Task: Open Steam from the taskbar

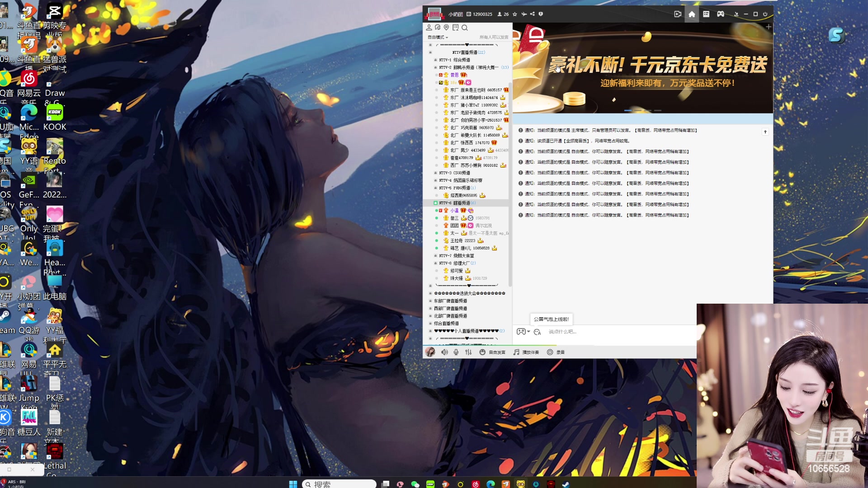Action: click(566, 484)
